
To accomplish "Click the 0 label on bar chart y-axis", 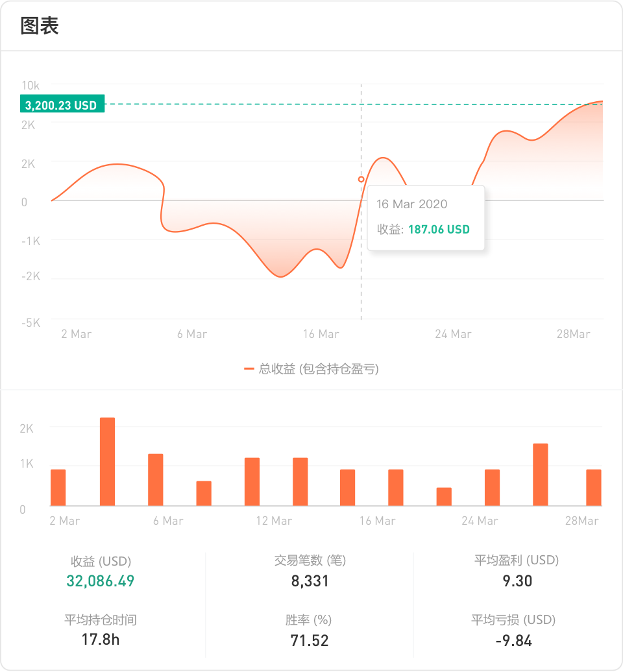I will (x=23, y=510).
